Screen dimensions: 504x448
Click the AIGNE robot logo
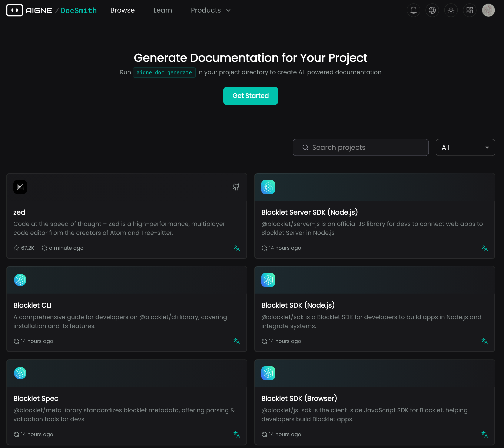(14, 10)
